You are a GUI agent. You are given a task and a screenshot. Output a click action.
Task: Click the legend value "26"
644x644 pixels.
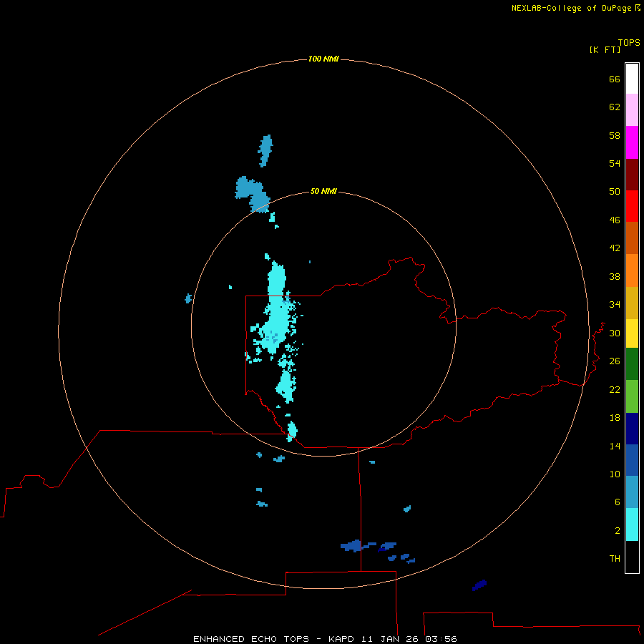[x=615, y=361]
